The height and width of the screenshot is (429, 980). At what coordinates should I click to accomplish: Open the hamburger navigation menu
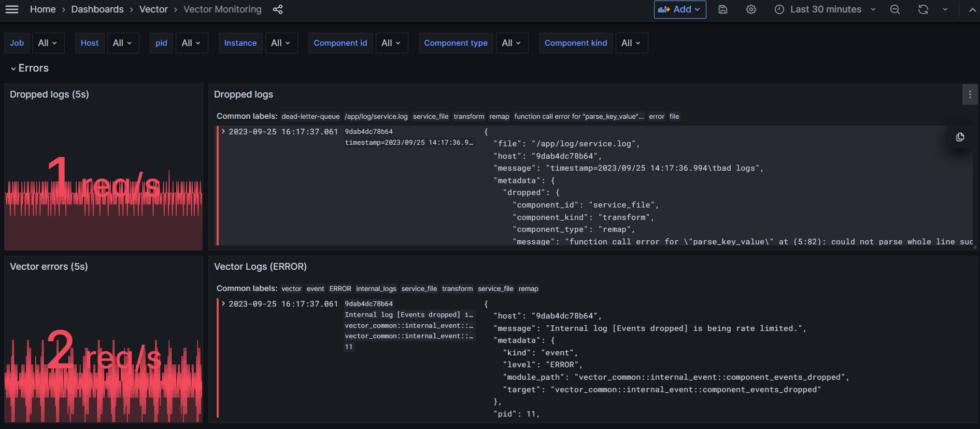pos(11,9)
